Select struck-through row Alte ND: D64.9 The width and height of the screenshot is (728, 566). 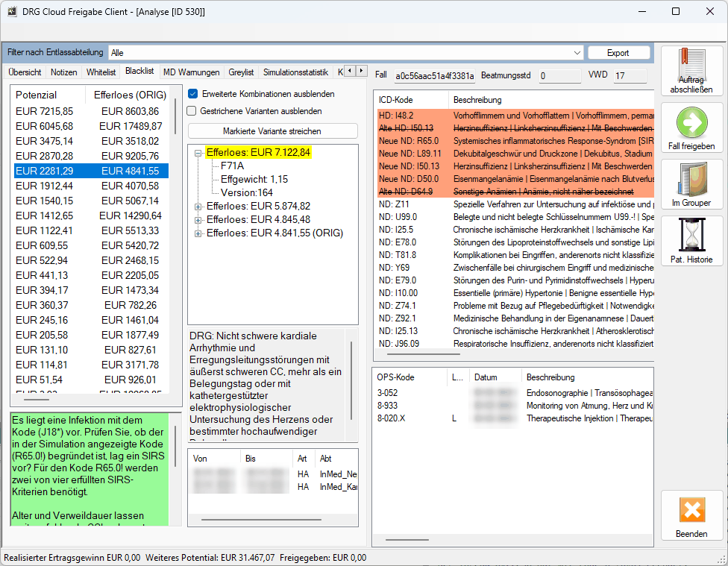pos(515,192)
